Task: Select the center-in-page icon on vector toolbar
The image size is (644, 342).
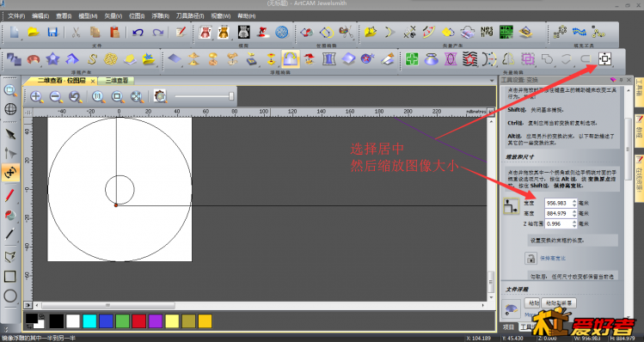Action: pyautogui.click(x=604, y=59)
